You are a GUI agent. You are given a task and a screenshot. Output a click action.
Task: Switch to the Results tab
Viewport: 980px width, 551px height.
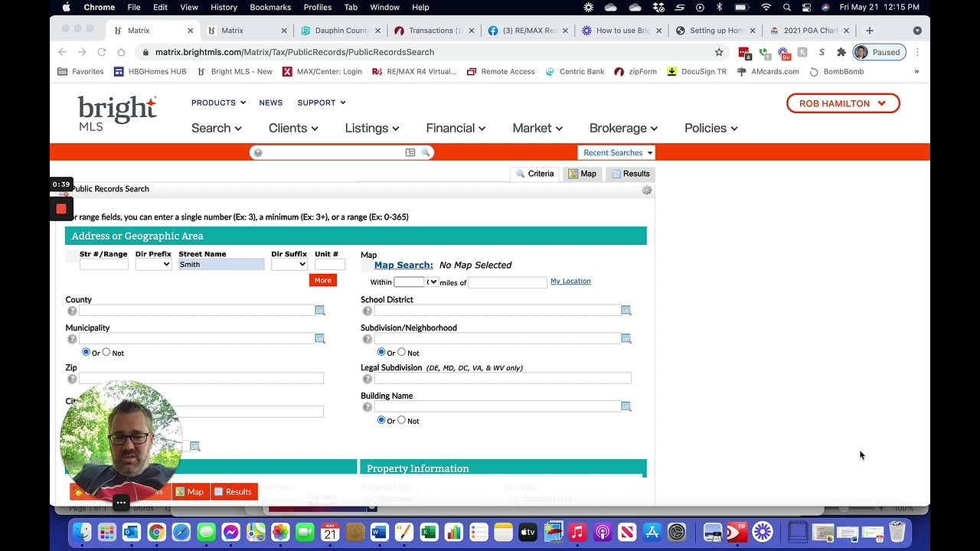pos(629,174)
